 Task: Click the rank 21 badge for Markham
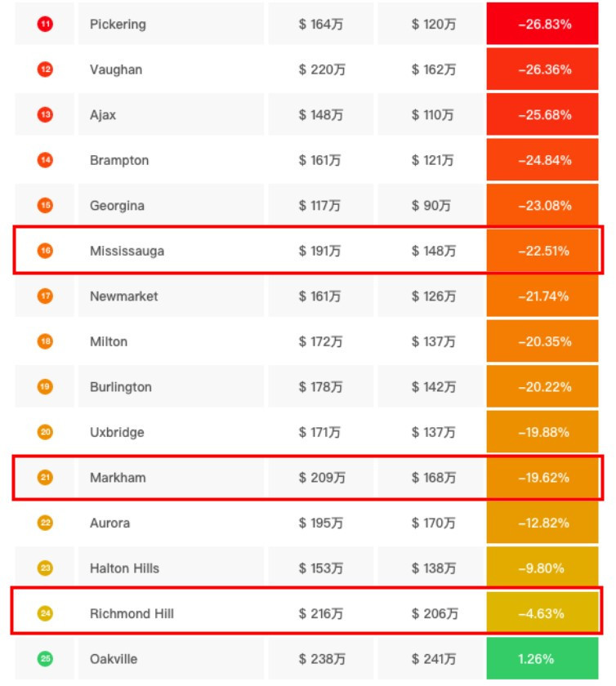[x=45, y=477]
